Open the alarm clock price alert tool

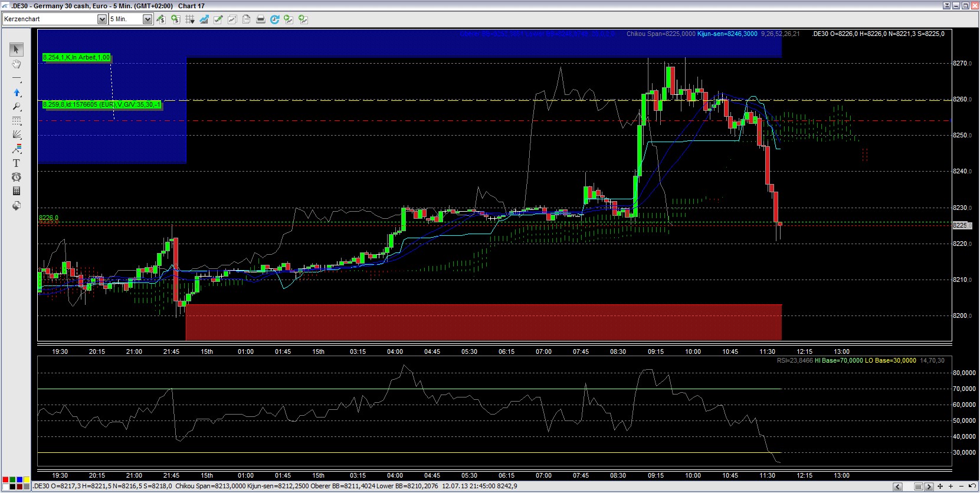pos(17,177)
